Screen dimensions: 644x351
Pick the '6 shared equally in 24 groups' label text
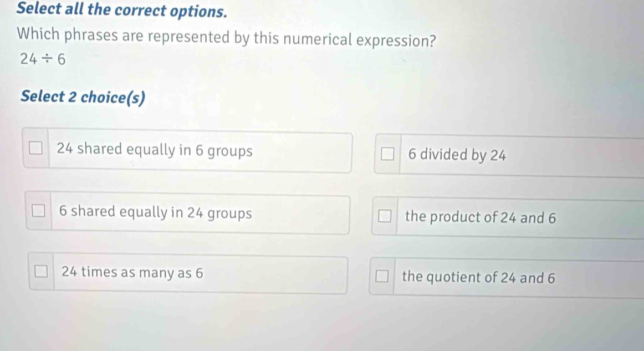(155, 212)
